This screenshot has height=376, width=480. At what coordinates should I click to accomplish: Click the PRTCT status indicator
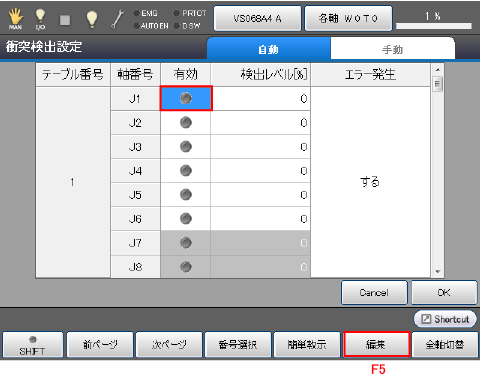pos(190,13)
